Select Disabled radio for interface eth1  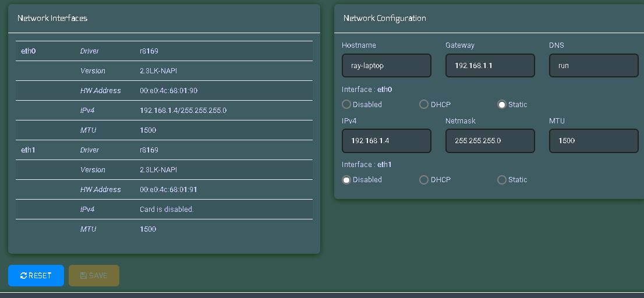[346, 179]
